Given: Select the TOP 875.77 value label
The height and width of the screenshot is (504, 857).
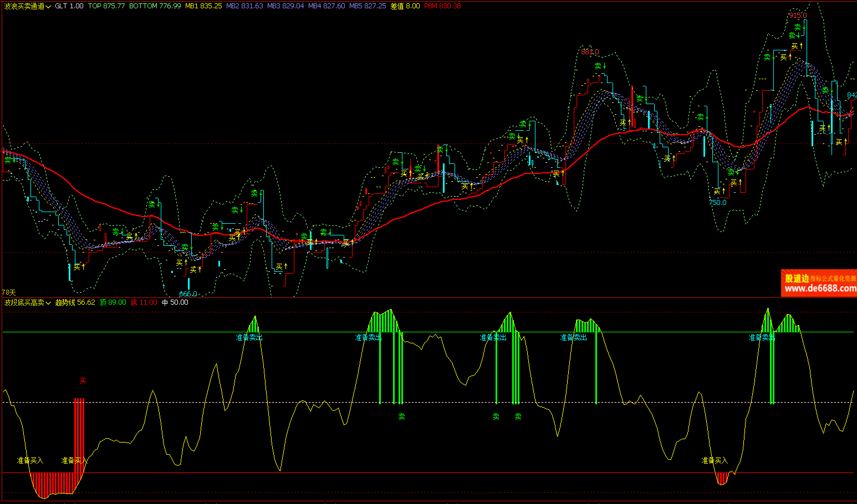Looking at the screenshot, I should 106,6.
